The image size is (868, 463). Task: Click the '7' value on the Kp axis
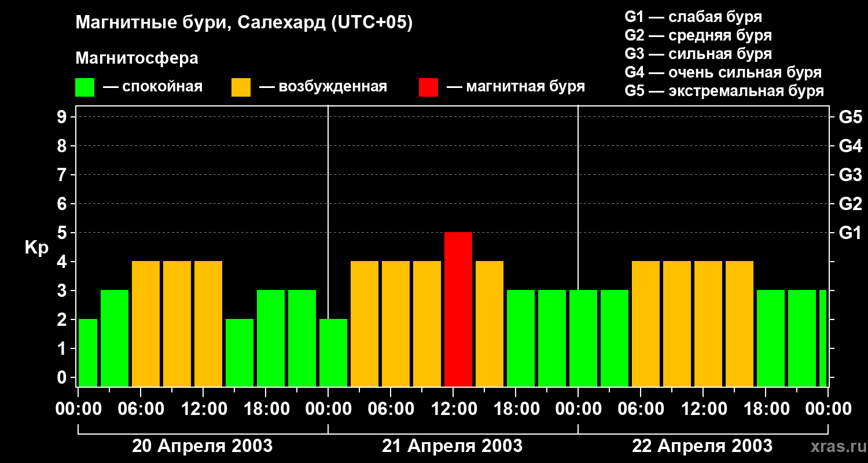coord(63,175)
